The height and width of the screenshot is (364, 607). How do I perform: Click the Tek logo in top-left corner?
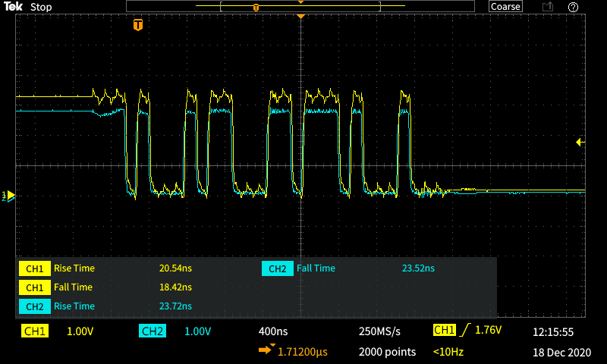tap(13, 7)
